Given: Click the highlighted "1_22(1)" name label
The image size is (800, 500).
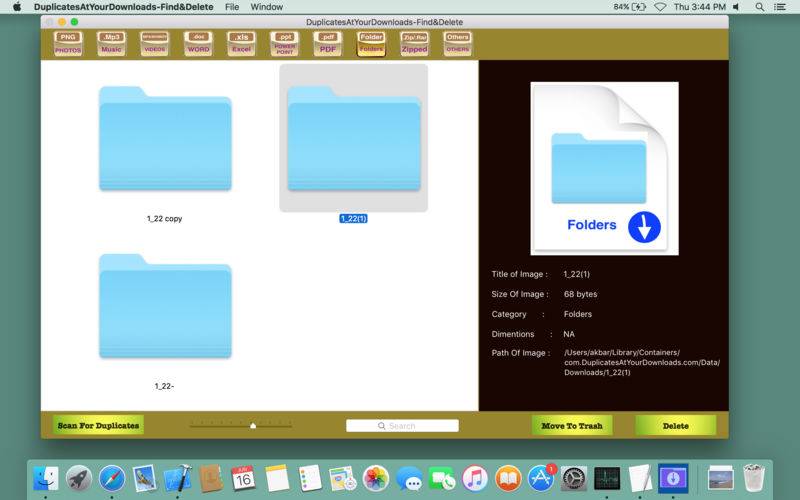Looking at the screenshot, I should (x=353, y=218).
